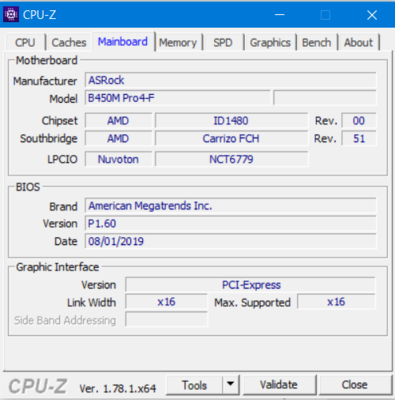Click the Chipset revision value 00
395x400 pixels.
coord(359,121)
